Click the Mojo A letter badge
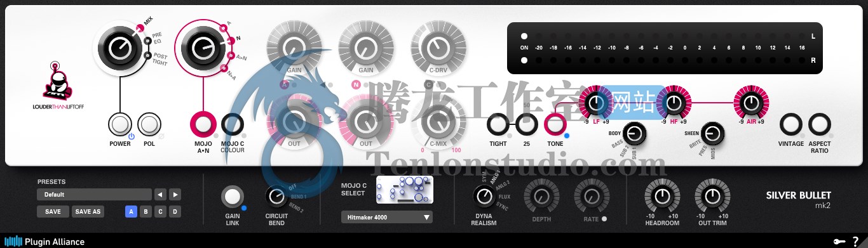 click(285, 84)
